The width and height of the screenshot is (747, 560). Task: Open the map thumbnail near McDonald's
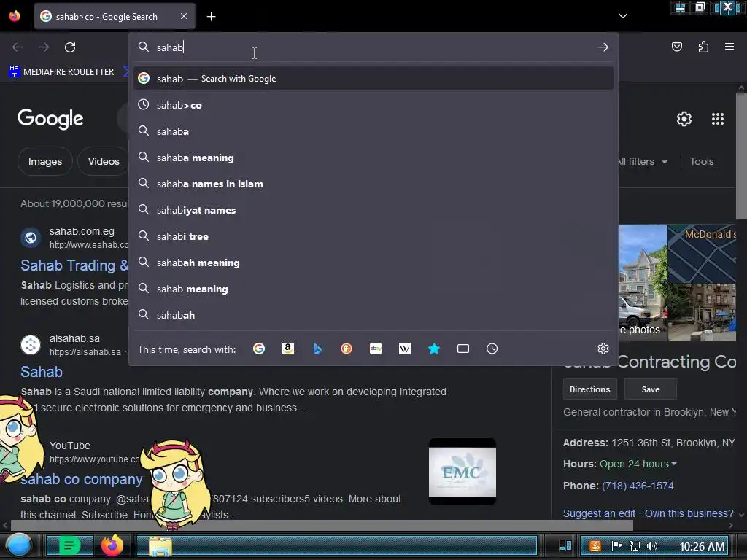pyautogui.click(x=702, y=254)
